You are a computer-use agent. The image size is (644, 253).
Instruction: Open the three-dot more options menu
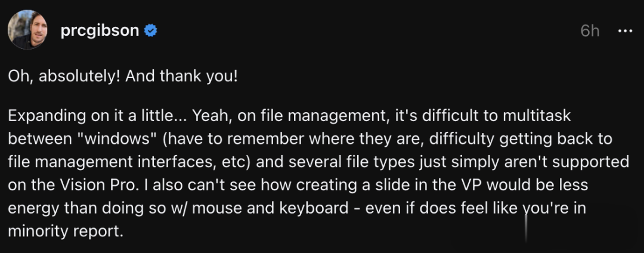click(x=624, y=30)
